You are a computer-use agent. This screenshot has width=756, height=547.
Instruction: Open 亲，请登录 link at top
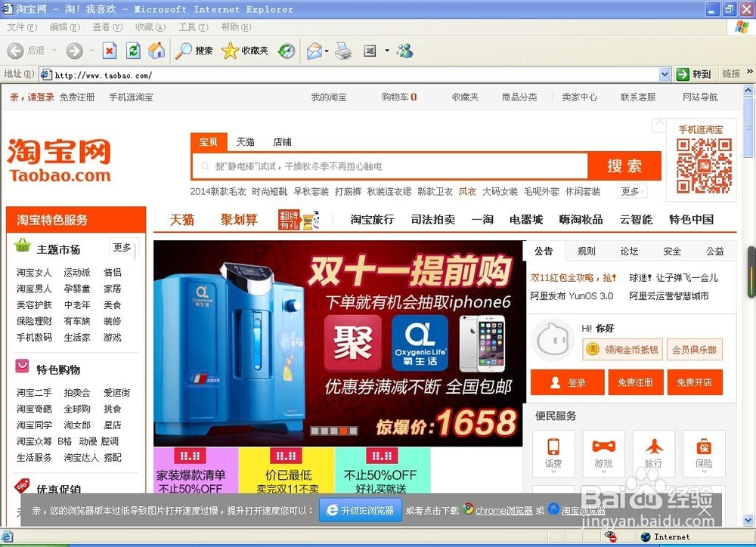pos(32,97)
